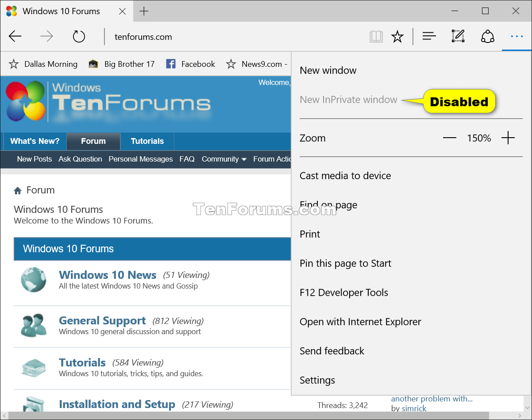This screenshot has width=532, height=420.
Task: Open the Big Brother 17 favorite
Action: tap(122, 64)
